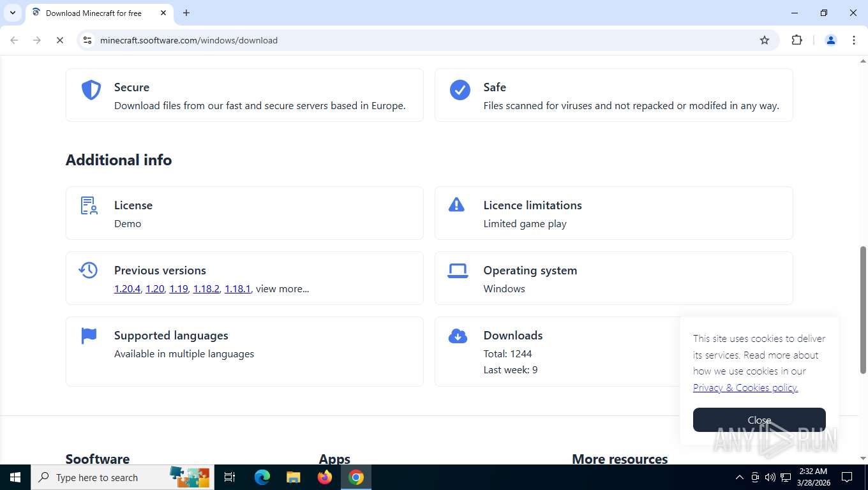Click the 'Total: 1244' downloads text

[x=507, y=354]
